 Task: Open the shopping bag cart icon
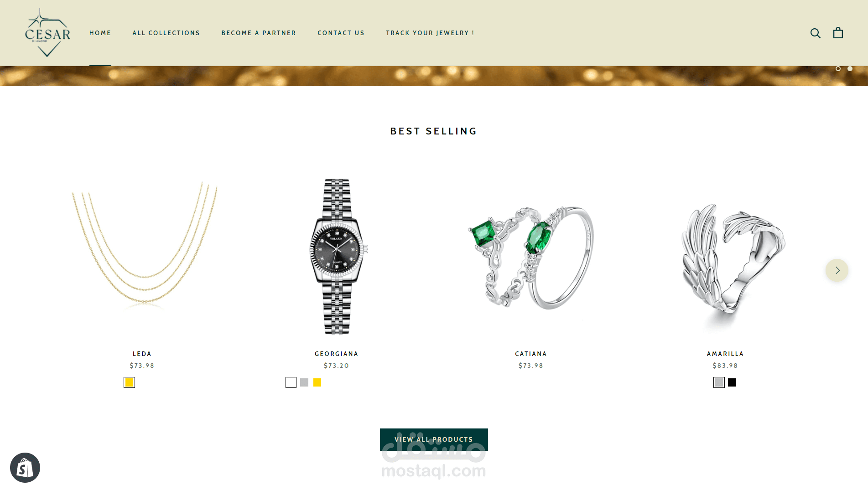838,33
